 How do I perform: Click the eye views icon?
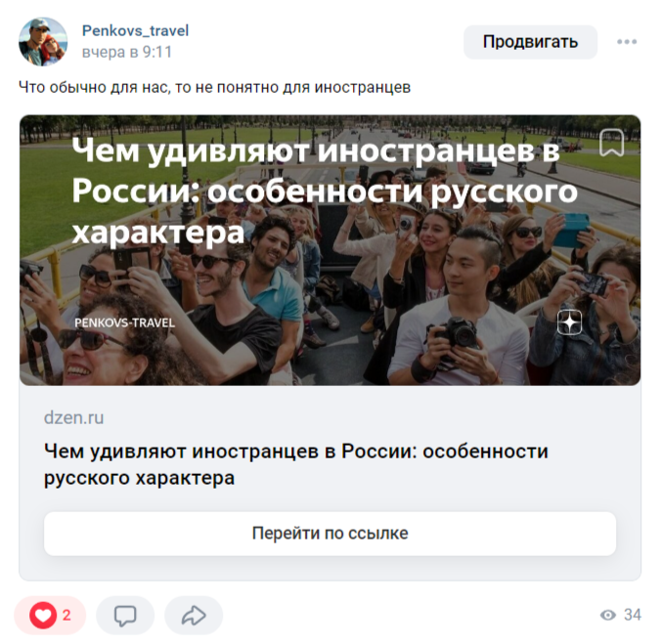(608, 616)
